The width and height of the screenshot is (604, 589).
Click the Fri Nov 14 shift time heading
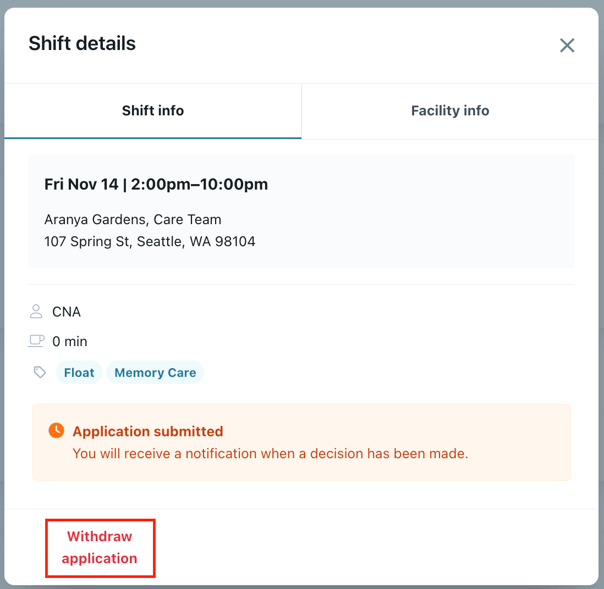pos(156,184)
